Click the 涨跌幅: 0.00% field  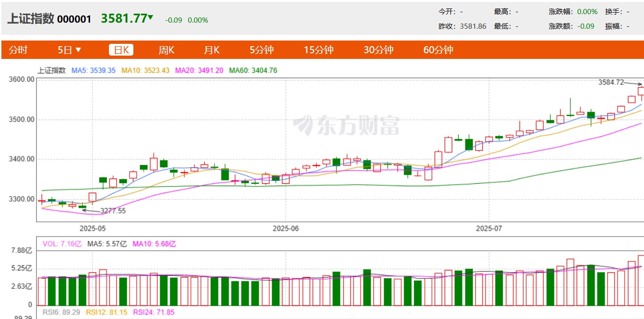573,12
